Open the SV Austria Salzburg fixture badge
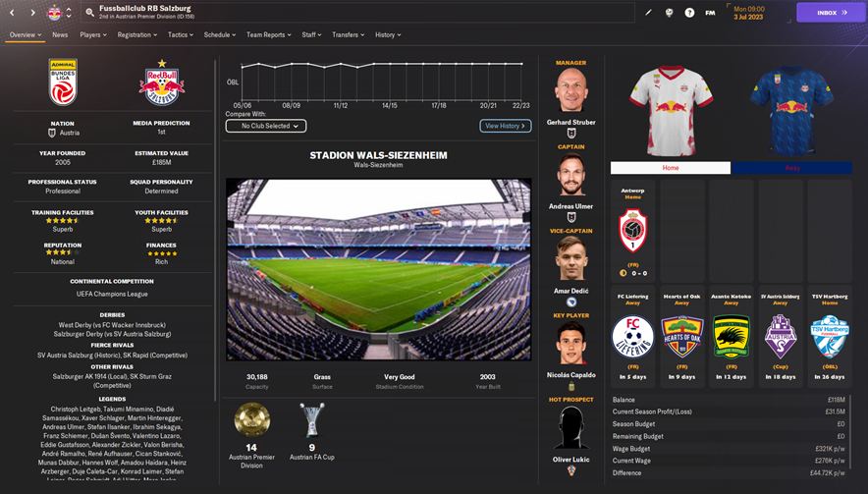Image resolution: width=868 pixels, height=494 pixels. pos(780,336)
